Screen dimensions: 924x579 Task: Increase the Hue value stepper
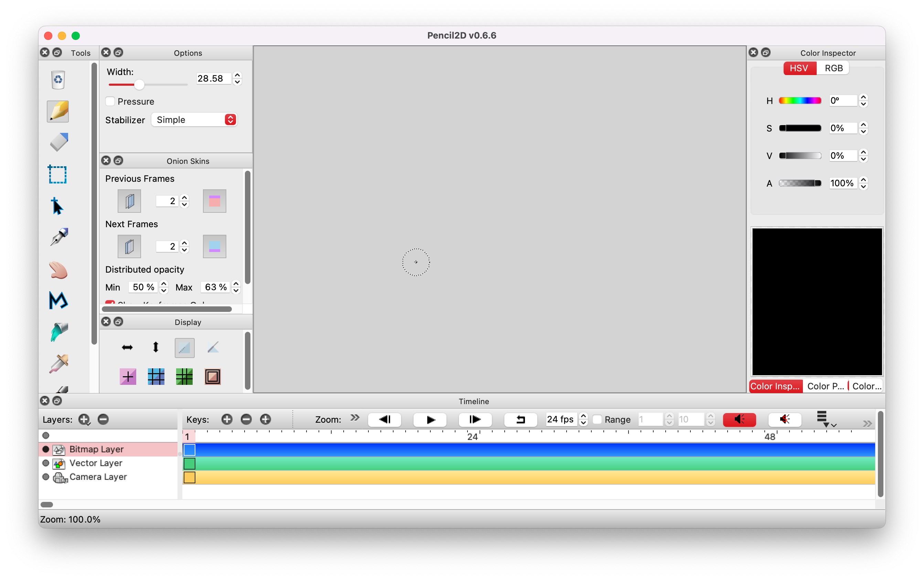tap(863, 97)
